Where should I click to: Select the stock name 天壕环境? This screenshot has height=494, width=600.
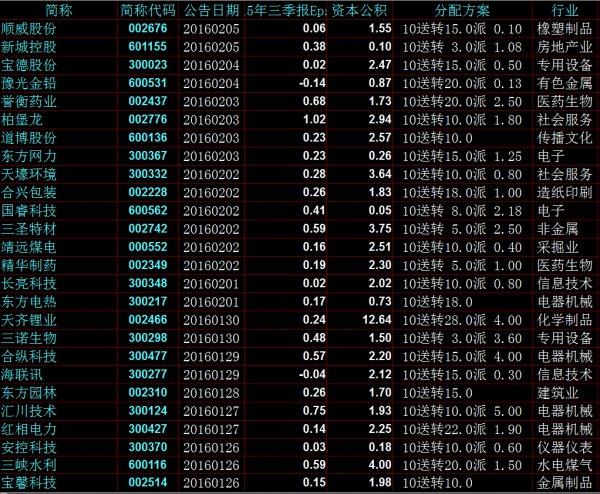29,174
